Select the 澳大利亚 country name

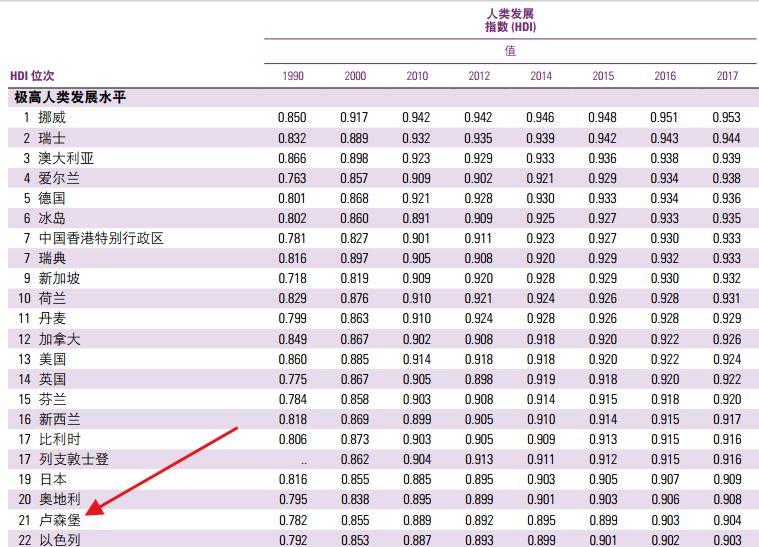(66, 158)
